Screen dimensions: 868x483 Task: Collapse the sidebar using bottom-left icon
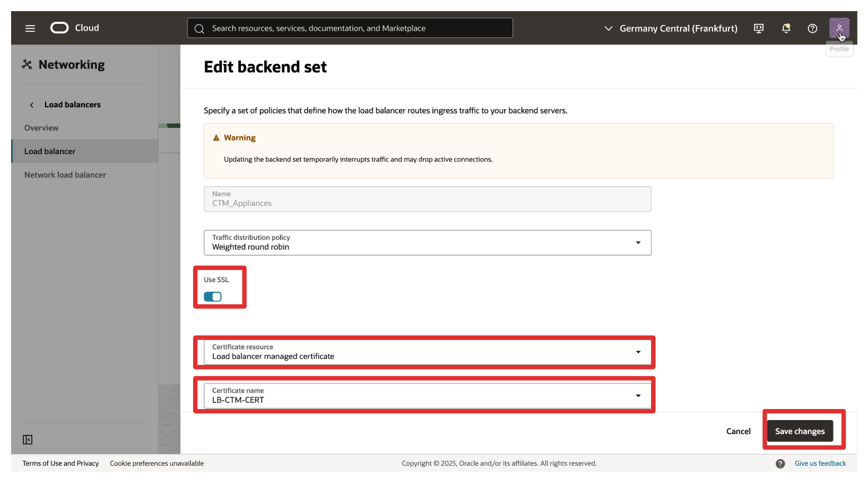[28, 440]
